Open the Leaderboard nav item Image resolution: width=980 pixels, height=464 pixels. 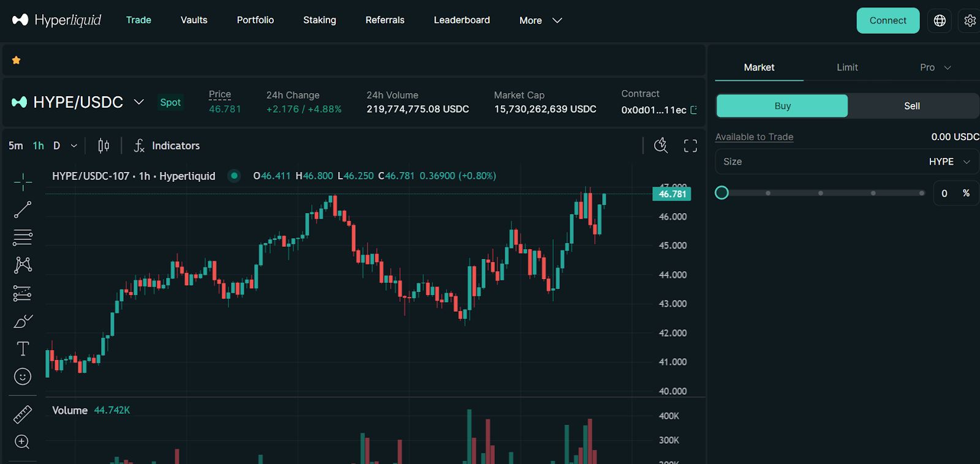pos(462,20)
